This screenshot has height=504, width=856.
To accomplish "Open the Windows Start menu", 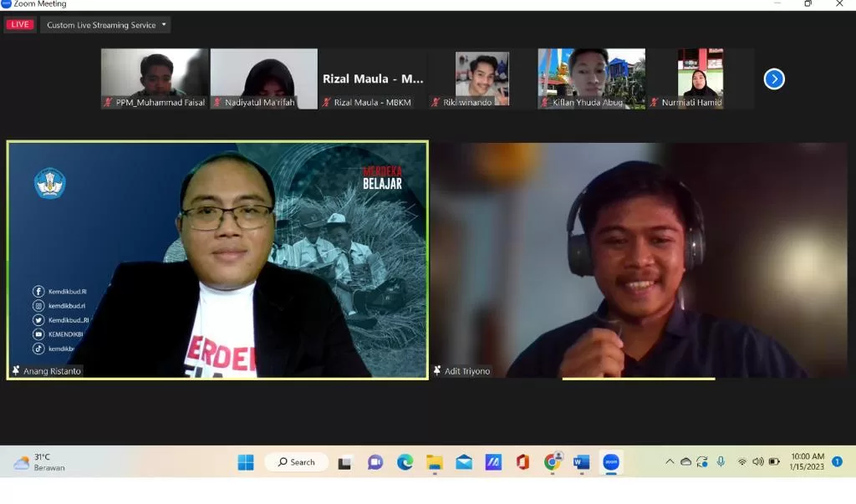I will pos(246,462).
